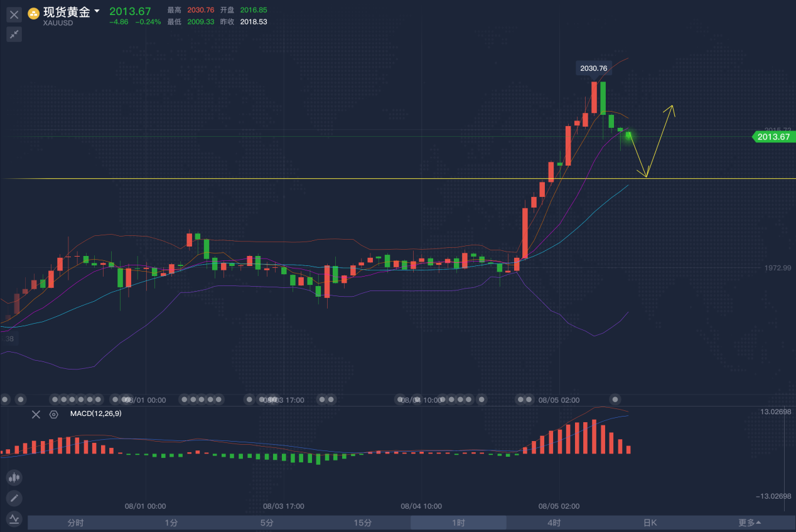Image resolution: width=796 pixels, height=532 pixels.
Task: Remove the MACD indicator with its X icon
Action: [36, 414]
